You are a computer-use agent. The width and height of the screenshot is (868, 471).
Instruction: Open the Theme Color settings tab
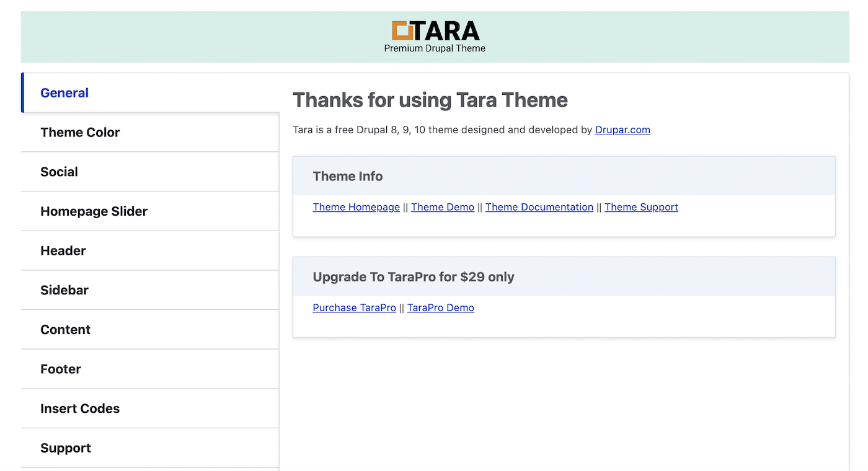click(80, 132)
